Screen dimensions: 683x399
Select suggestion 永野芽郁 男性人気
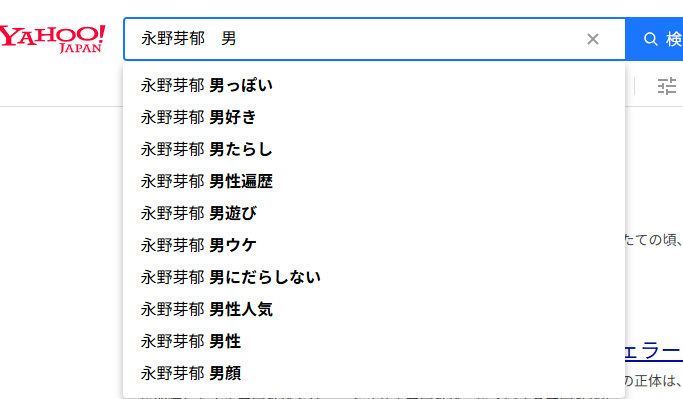(374, 309)
